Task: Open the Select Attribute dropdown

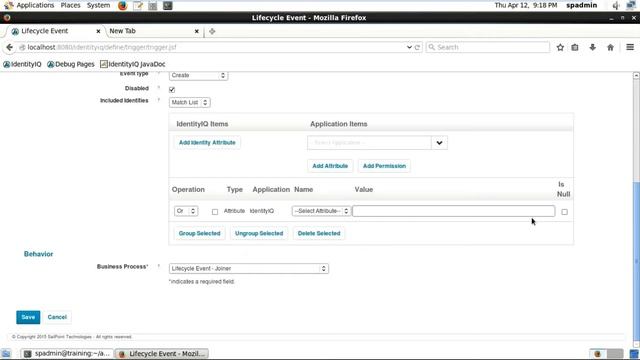Action: [321, 211]
